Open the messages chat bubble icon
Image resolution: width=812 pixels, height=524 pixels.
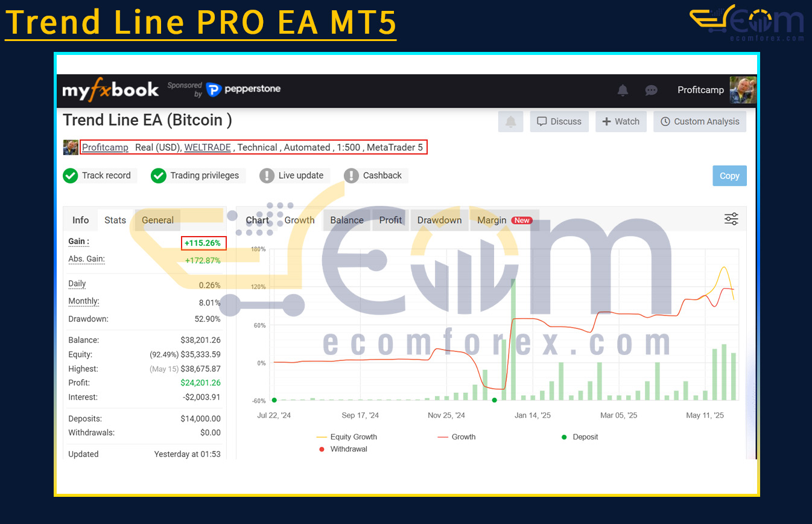(x=651, y=91)
